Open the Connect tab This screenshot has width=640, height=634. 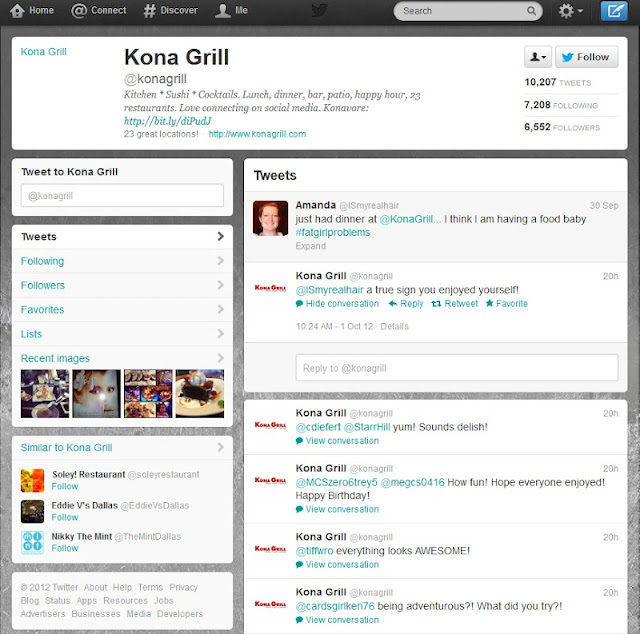pyautogui.click(x=99, y=11)
